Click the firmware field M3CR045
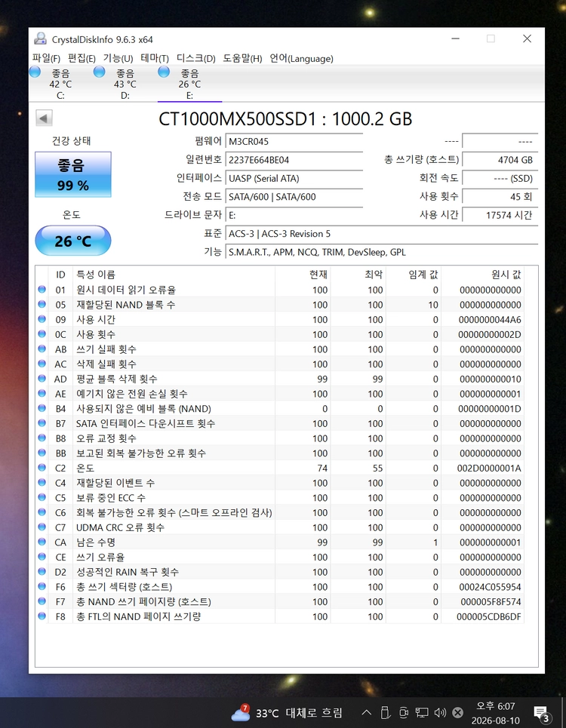This screenshot has width=566, height=728. [294, 142]
